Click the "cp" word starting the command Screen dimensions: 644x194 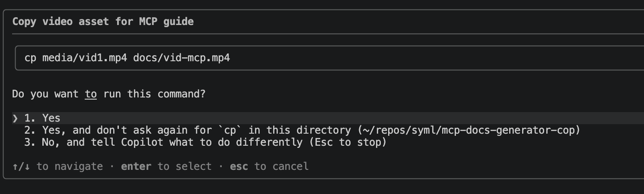pos(30,58)
